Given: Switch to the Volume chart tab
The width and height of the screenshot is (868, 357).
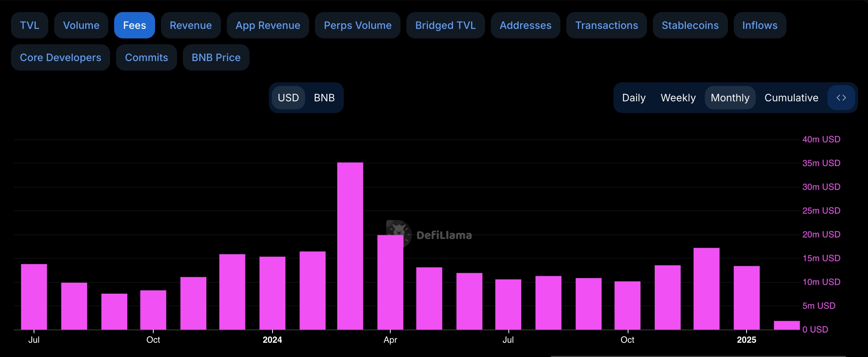Looking at the screenshot, I should coord(81,25).
